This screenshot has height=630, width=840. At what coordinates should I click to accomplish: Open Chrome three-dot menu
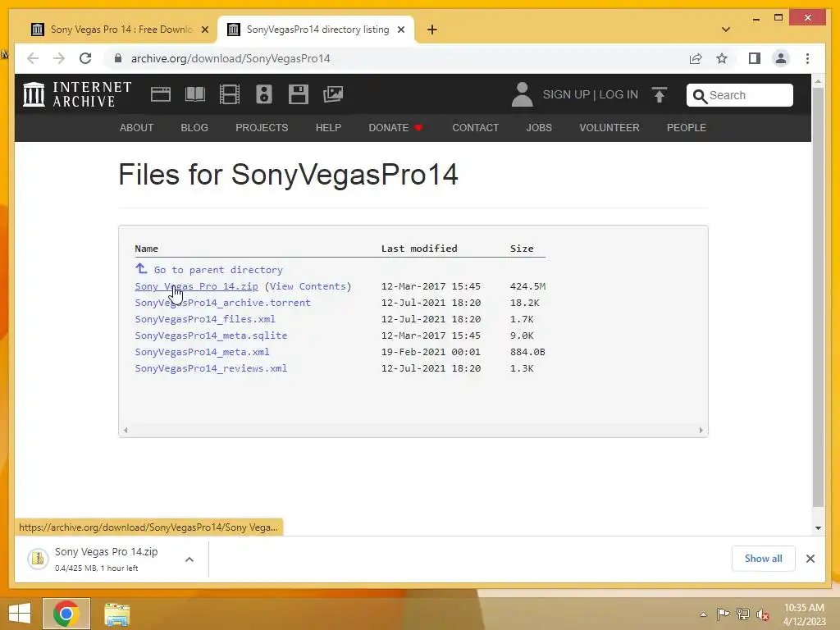pos(807,58)
